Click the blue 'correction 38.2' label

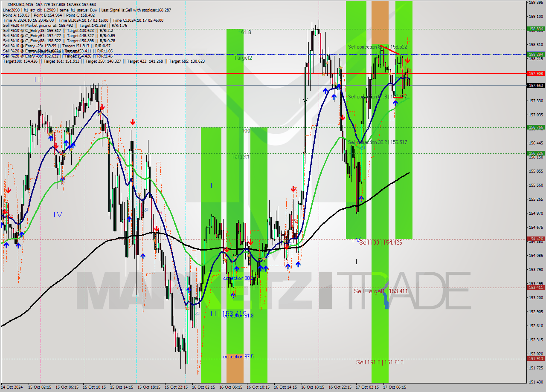pyautogui.click(x=239, y=278)
